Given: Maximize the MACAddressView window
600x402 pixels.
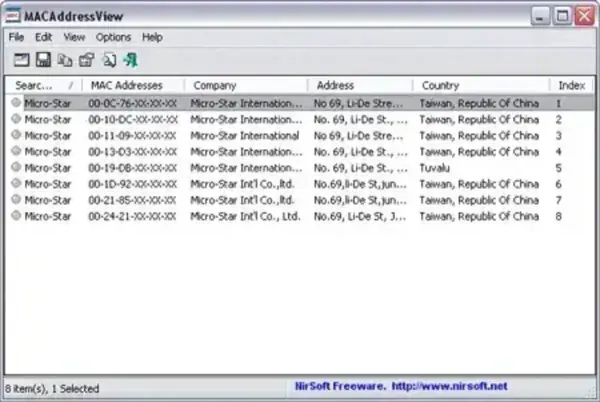Looking at the screenshot, I should tap(562, 16).
